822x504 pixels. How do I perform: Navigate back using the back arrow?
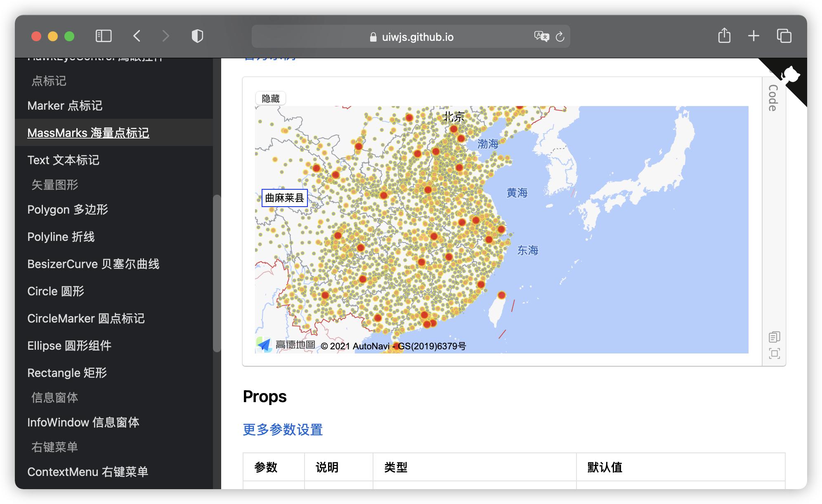(137, 36)
